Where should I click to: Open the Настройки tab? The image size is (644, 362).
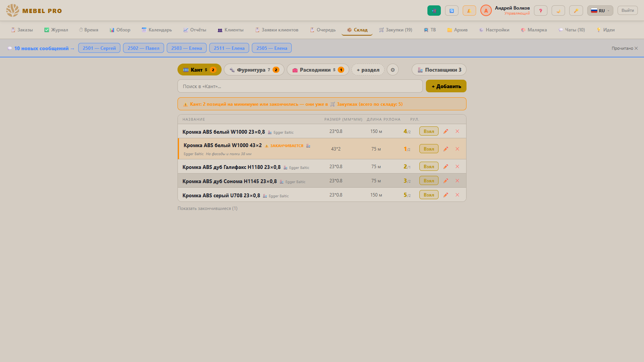pos(494,30)
